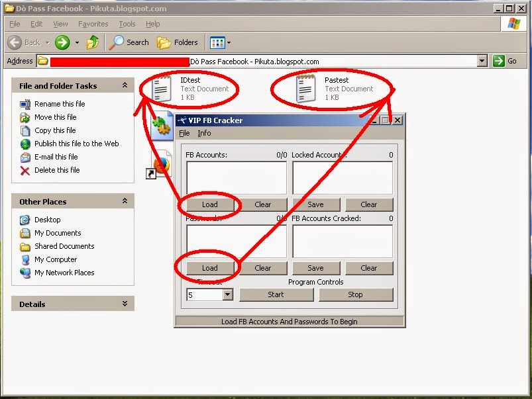Screen dimensions: 532x399
Task: Click the status bar Load FB Accounts message
Action: tap(290, 322)
